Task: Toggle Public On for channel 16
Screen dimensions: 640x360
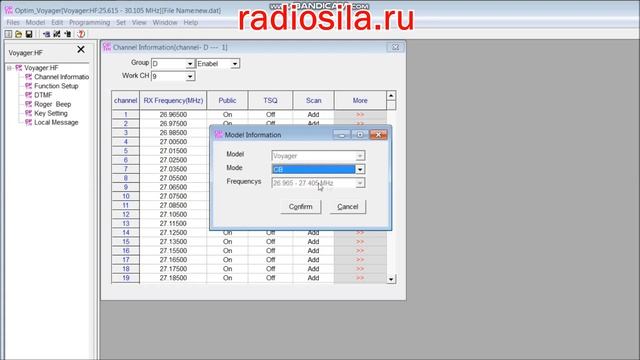Action: point(227,251)
